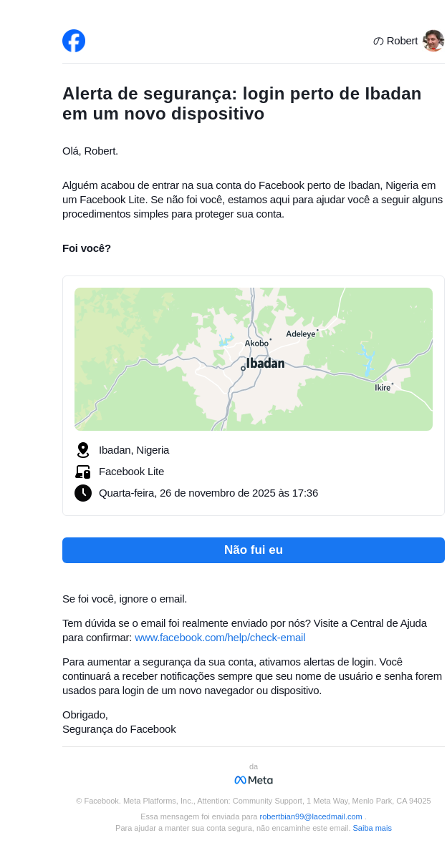Image resolution: width=447 pixels, height=868 pixels.
Task: Click the Facebook Lite device icon
Action: click(83, 472)
